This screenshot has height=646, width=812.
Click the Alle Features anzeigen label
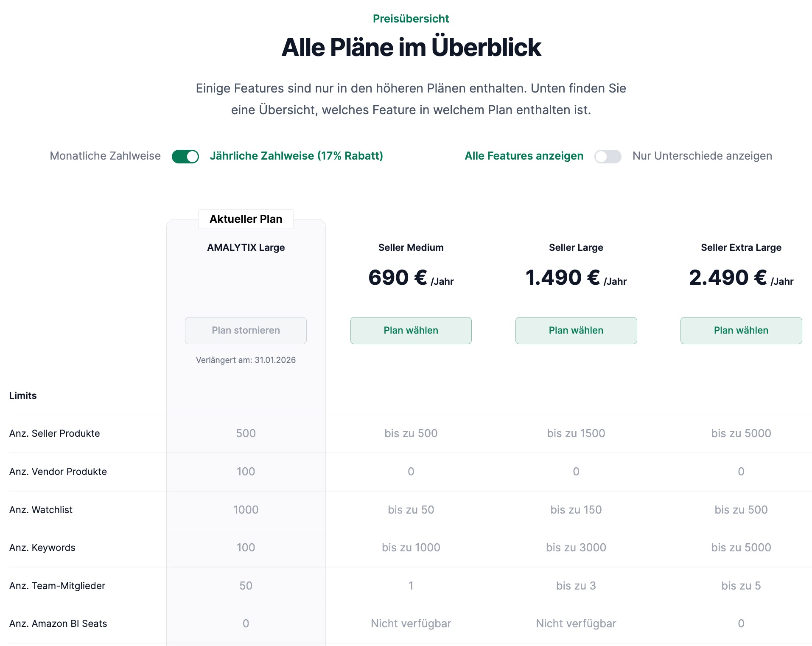tap(524, 156)
